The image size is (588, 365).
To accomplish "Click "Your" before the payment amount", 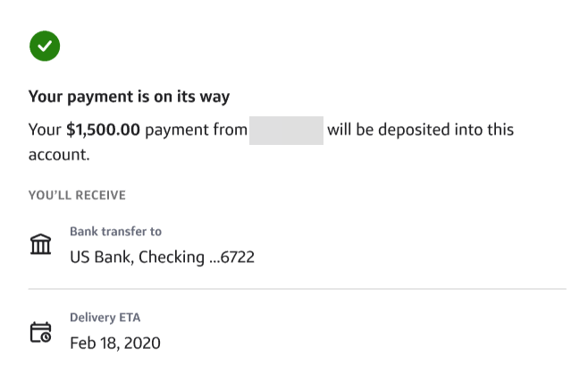I will pos(45,130).
